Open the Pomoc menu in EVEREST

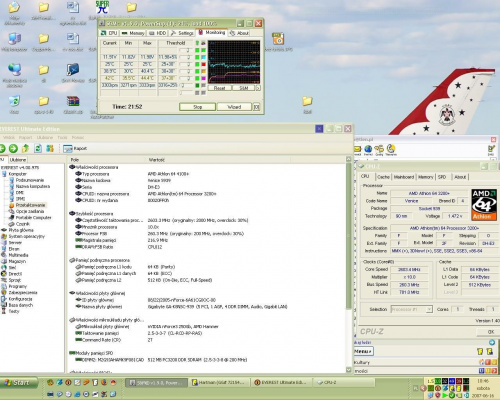78,137
